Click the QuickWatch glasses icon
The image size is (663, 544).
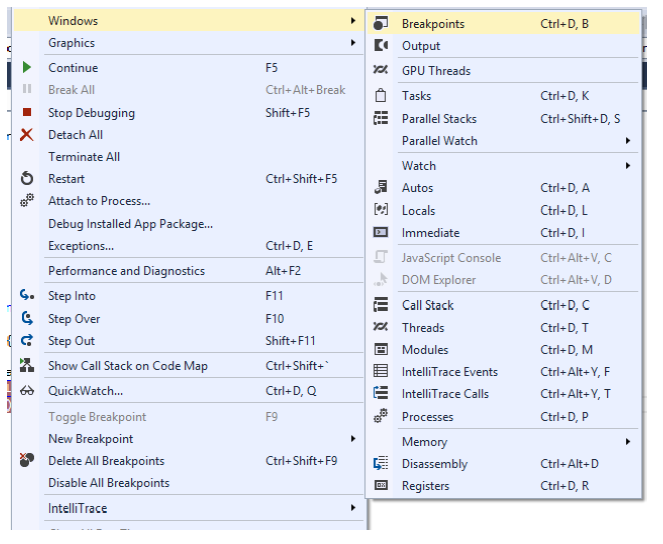[27, 391]
